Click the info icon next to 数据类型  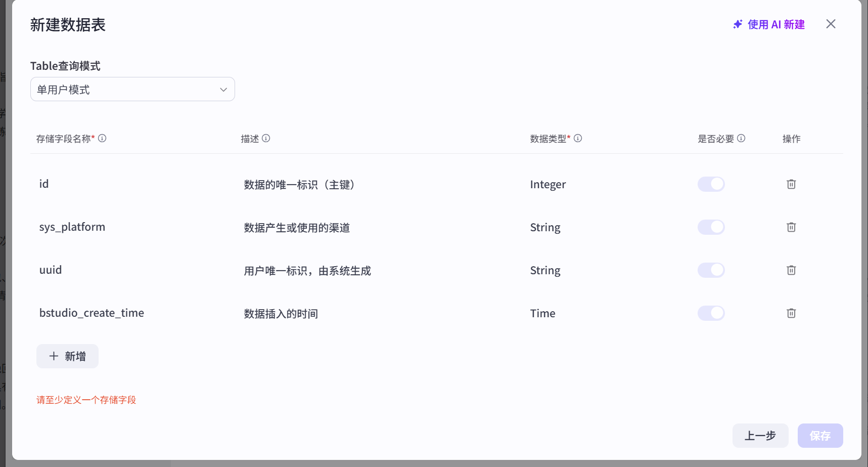click(578, 138)
